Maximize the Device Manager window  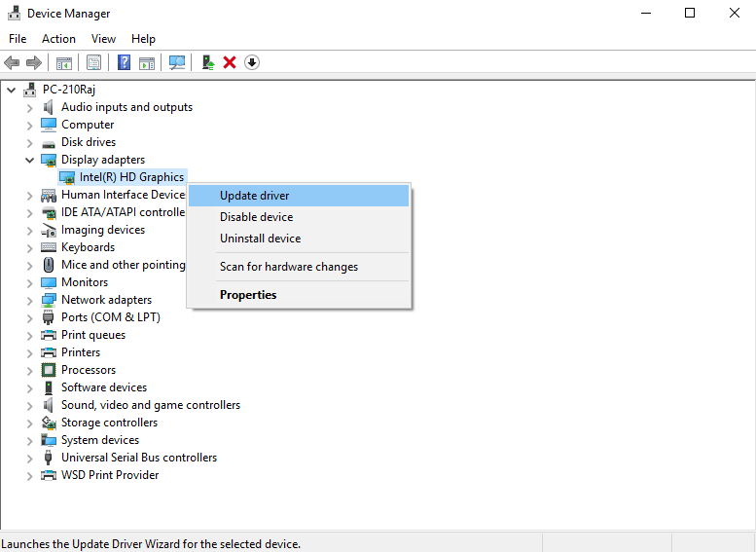click(x=690, y=13)
